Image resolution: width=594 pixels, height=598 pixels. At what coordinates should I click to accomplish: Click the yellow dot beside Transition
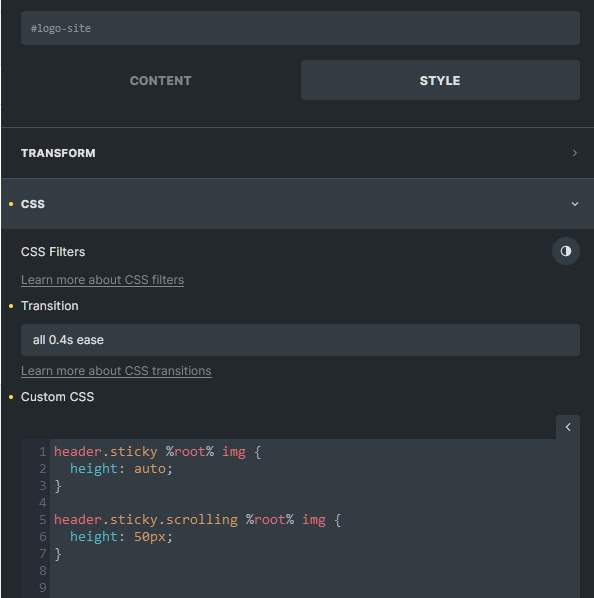tap(11, 306)
